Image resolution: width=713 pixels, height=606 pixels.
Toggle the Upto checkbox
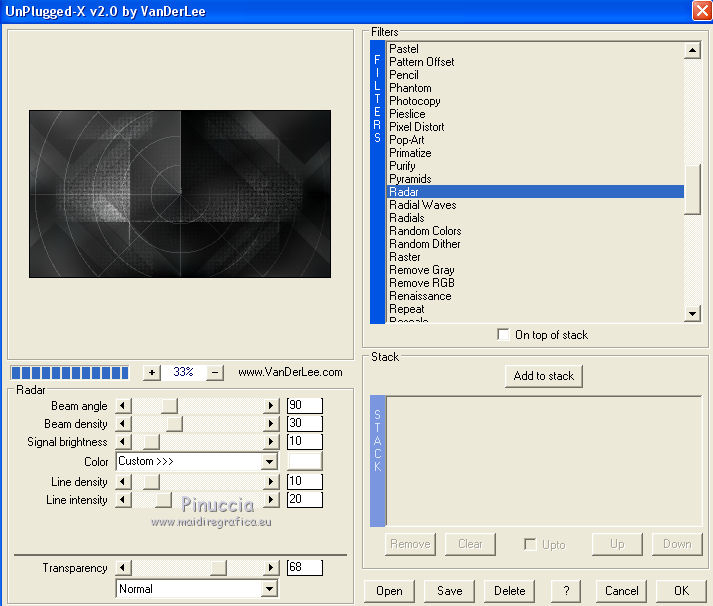(x=531, y=544)
